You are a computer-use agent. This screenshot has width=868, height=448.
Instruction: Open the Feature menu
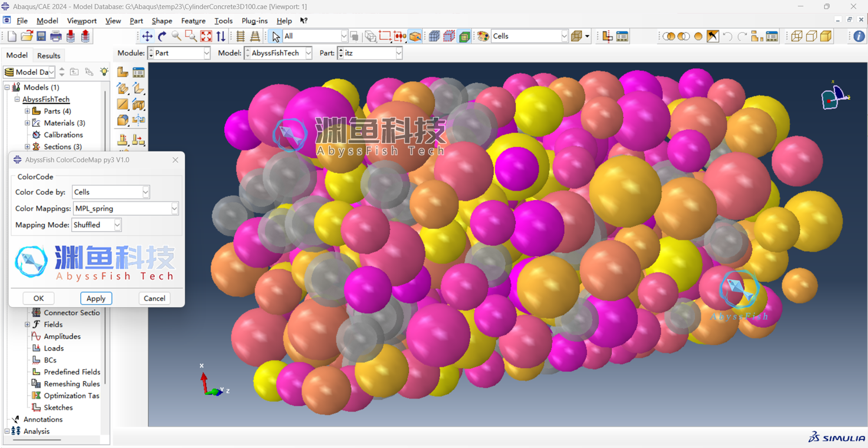pos(193,21)
